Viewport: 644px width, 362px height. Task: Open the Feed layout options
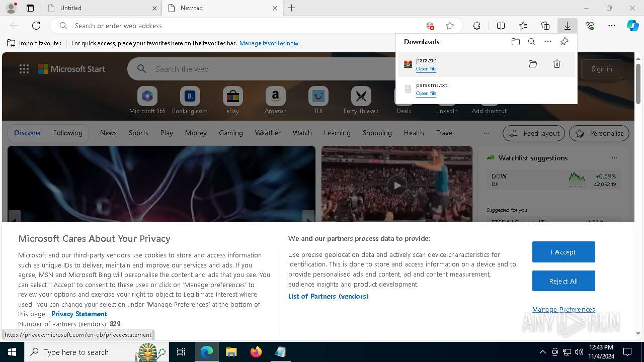[x=534, y=133]
